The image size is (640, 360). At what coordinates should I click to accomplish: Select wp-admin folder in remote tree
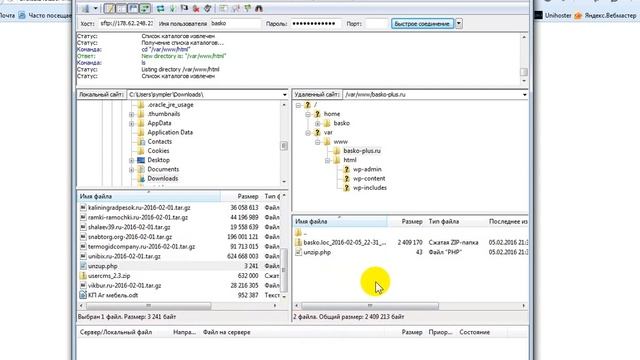click(367, 169)
